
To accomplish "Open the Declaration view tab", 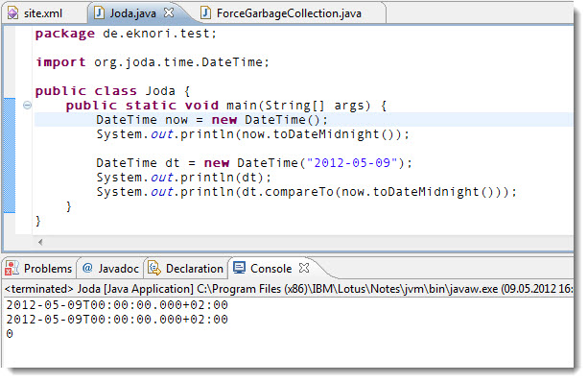I will (186, 269).
